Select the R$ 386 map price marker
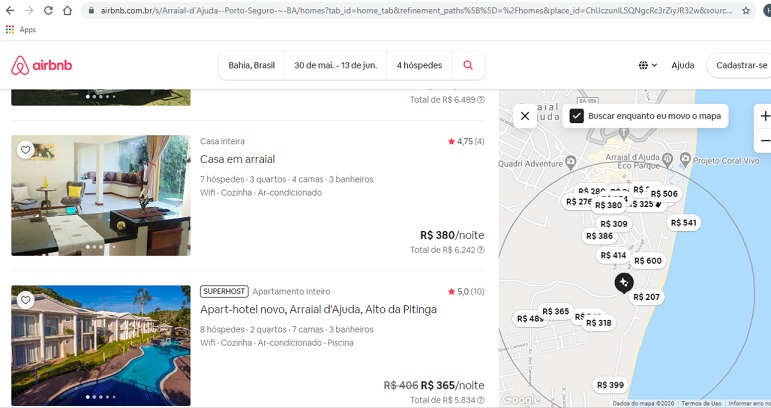The height and width of the screenshot is (408, 771). point(599,236)
